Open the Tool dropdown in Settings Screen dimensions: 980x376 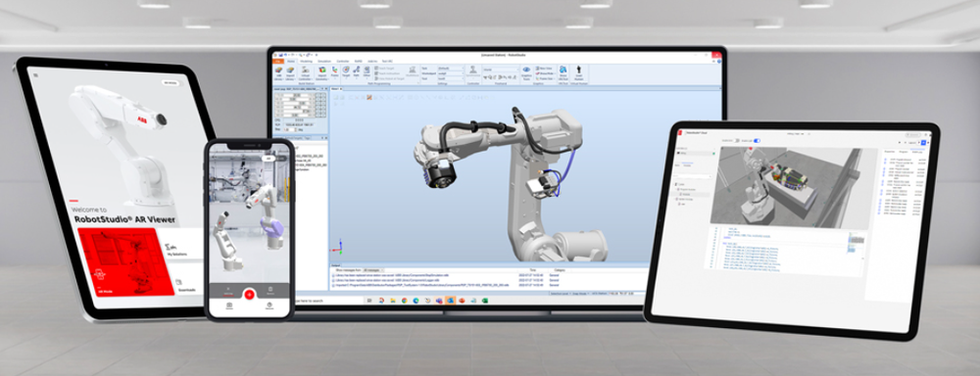tap(451, 78)
